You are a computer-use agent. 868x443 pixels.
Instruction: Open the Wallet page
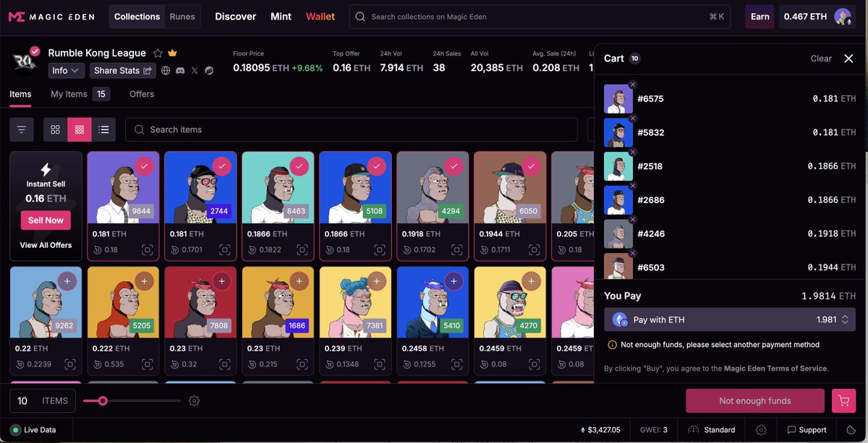[x=320, y=17]
